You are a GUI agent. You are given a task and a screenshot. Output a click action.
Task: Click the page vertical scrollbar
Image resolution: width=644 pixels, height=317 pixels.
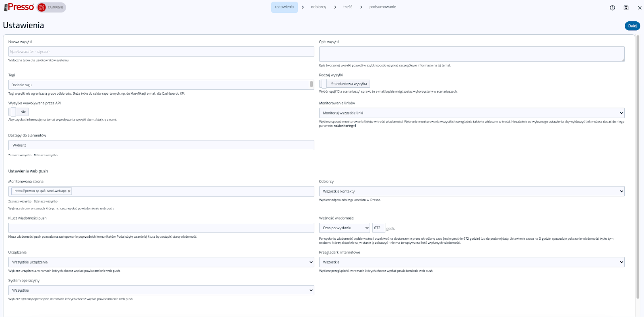click(x=638, y=161)
